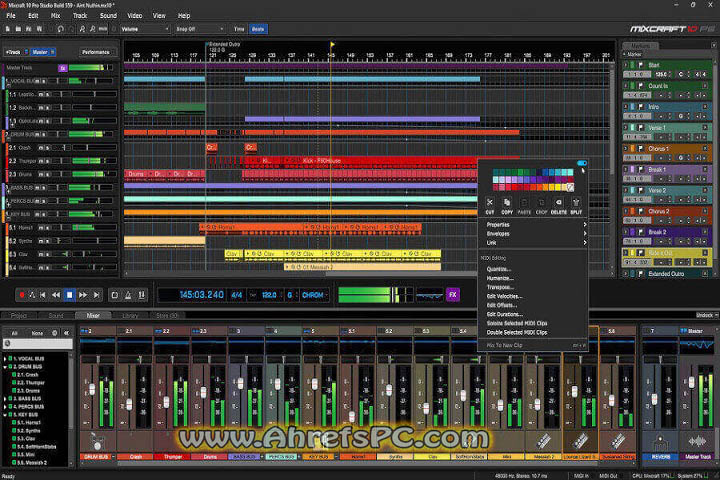Click the DRUM BUS drum kit icon in mixer
This screenshot has width=720, height=480.
(97, 442)
